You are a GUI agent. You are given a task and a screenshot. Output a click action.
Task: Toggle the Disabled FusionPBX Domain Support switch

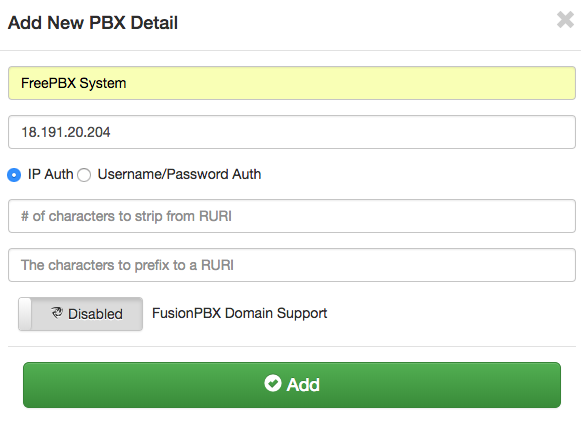80,314
